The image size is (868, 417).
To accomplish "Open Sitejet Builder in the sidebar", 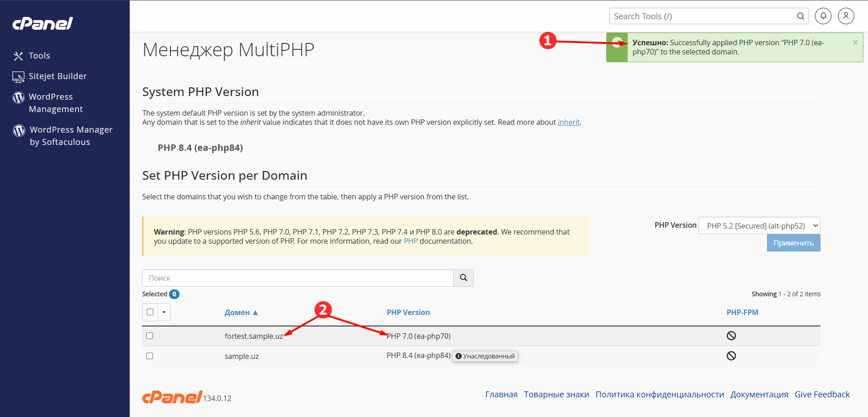I will point(58,76).
